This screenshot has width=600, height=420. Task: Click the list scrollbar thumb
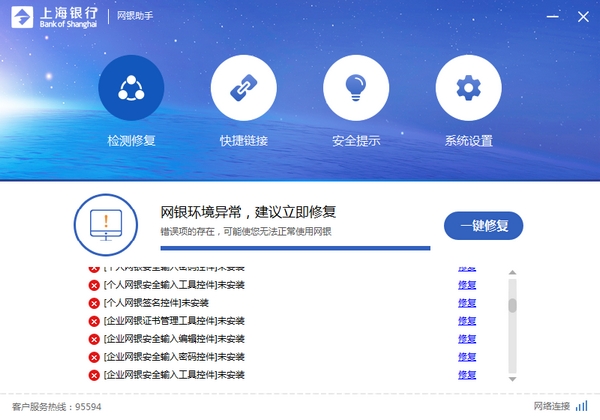[512, 305]
